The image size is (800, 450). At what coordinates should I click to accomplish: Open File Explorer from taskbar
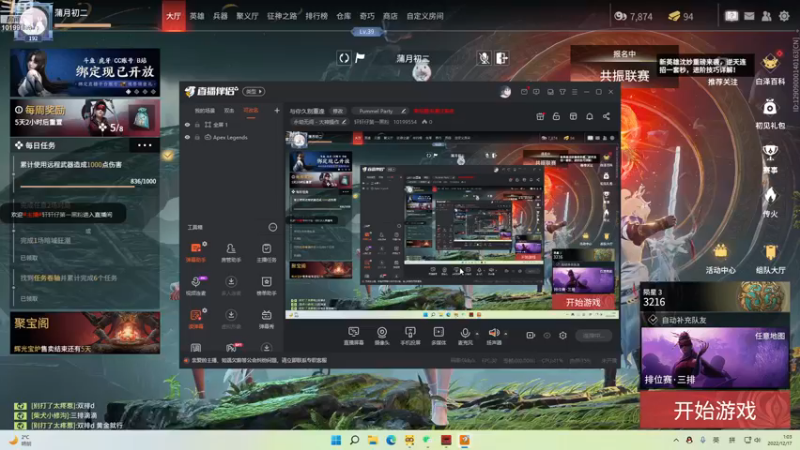(372, 440)
